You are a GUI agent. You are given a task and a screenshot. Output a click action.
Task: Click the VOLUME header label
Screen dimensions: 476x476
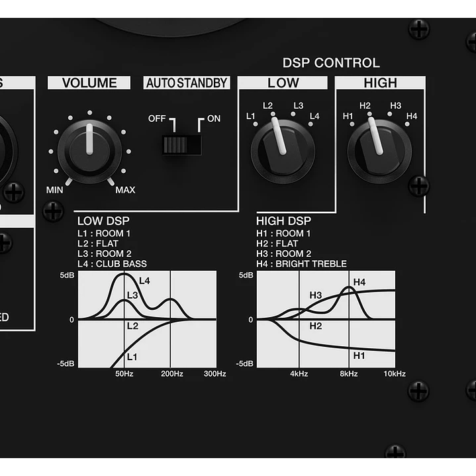[x=89, y=83]
